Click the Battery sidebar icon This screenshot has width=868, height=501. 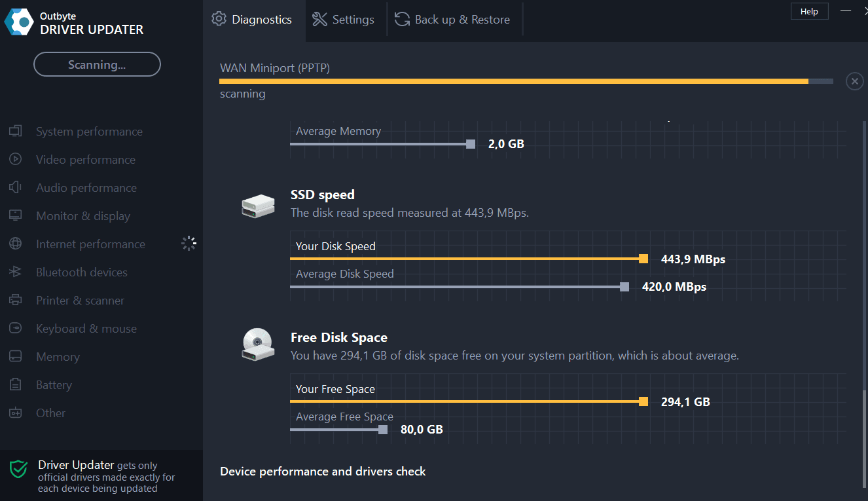(x=16, y=385)
